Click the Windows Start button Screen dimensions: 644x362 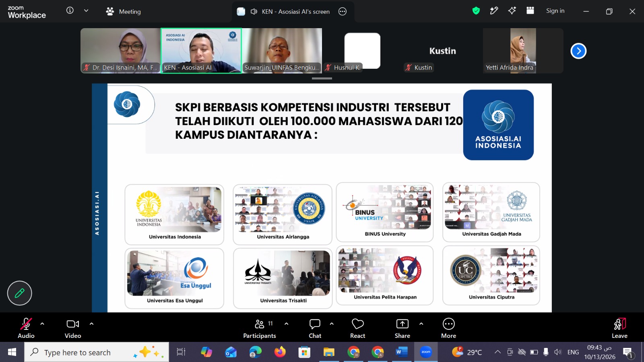[12, 352]
